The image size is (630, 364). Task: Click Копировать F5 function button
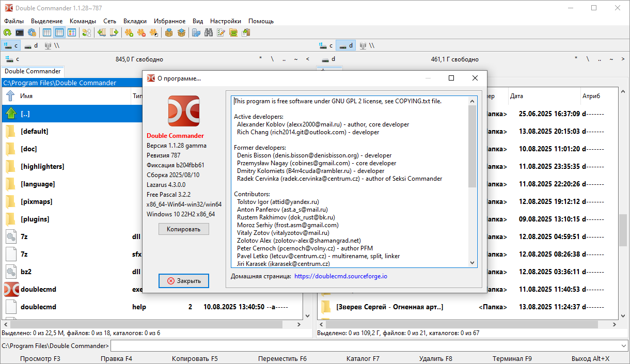coord(195,358)
